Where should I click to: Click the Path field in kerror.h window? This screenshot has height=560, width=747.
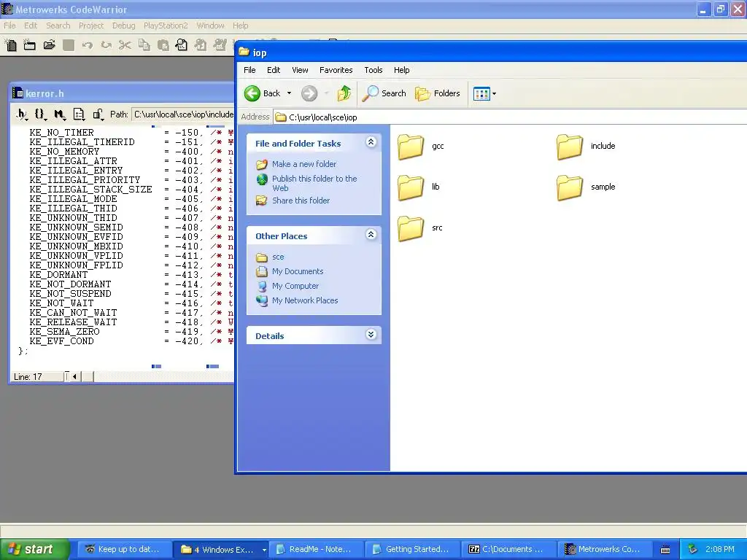(x=183, y=114)
